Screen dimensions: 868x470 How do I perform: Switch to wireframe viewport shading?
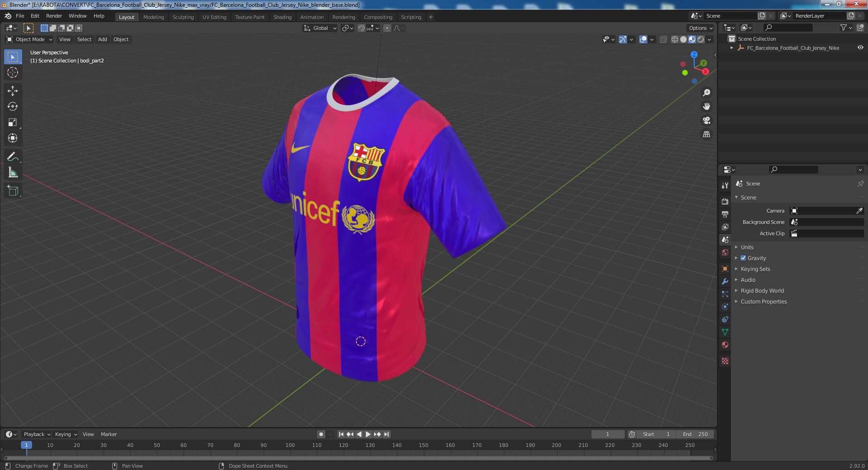point(675,39)
